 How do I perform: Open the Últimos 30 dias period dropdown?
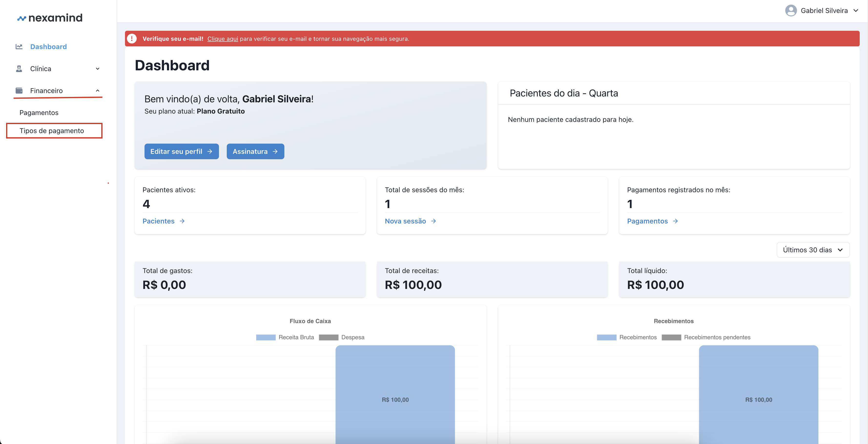click(813, 250)
